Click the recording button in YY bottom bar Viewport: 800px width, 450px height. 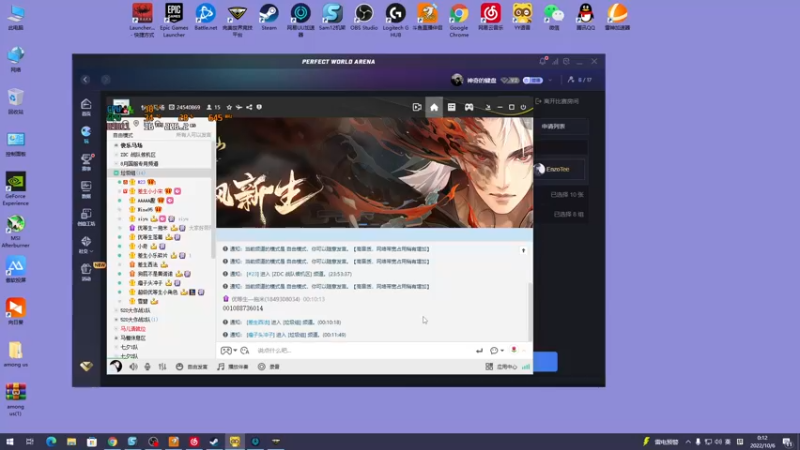[269, 366]
